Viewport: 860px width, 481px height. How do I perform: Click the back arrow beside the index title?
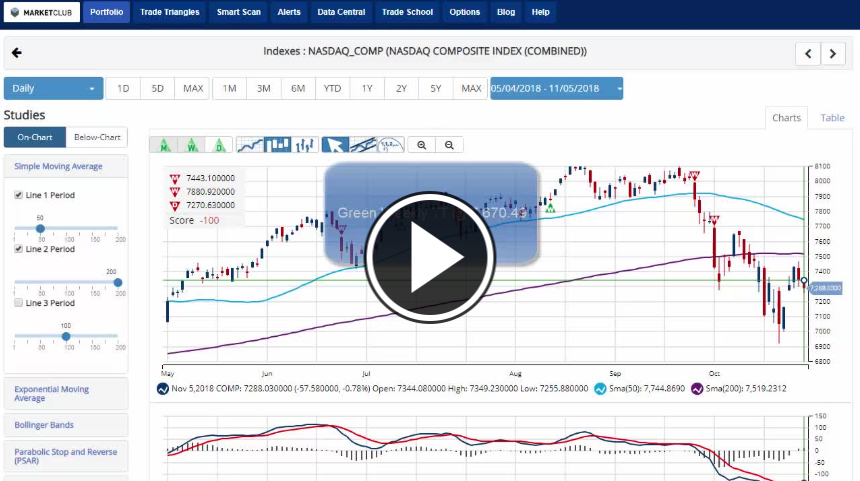(16, 53)
